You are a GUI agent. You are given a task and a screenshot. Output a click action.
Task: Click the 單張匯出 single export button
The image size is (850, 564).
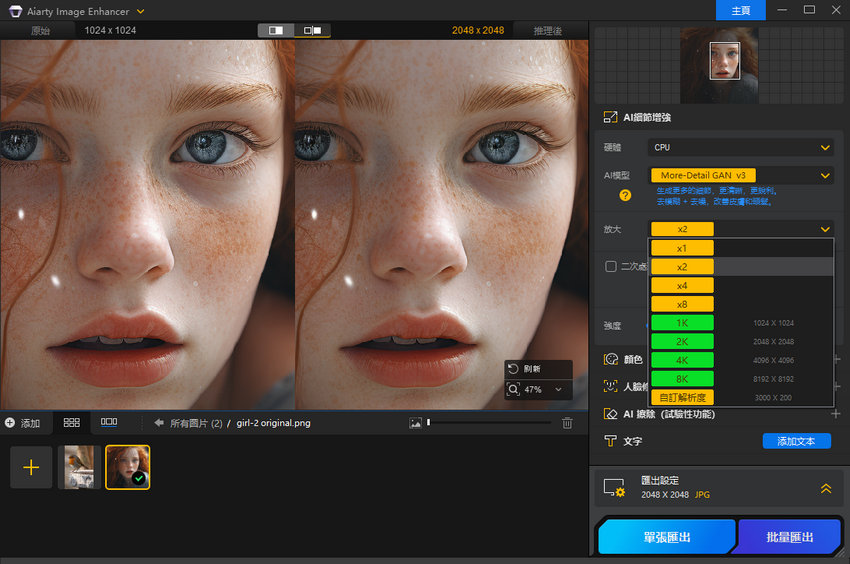click(x=667, y=537)
